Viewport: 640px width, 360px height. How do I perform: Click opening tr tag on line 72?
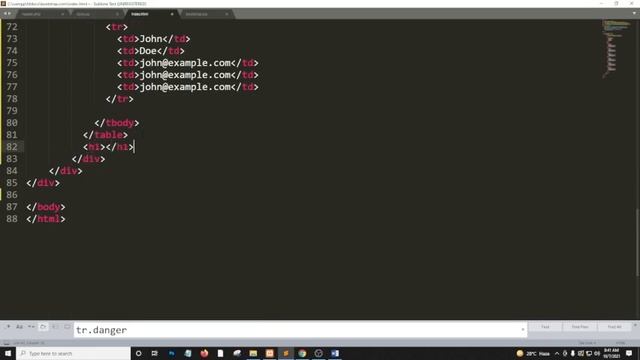(x=117, y=27)
